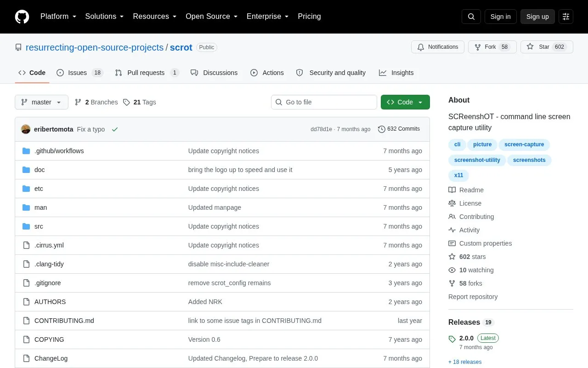Click the .cirrus.yml file icon

[x=26, y=245]
